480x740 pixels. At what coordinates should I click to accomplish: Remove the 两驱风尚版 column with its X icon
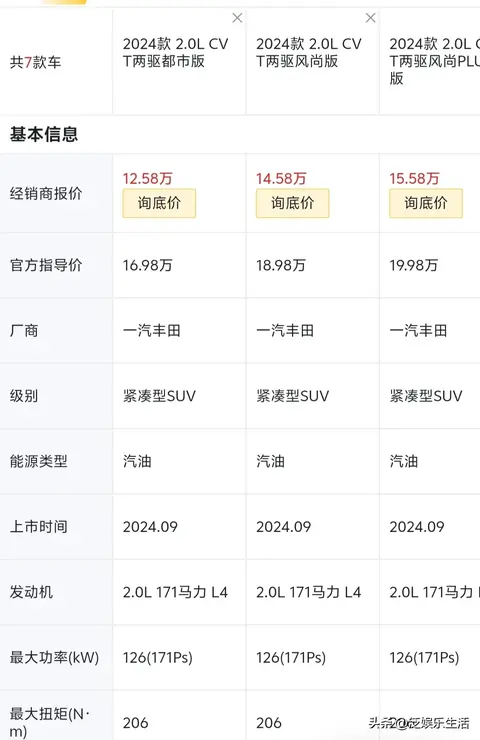(371, 18)
